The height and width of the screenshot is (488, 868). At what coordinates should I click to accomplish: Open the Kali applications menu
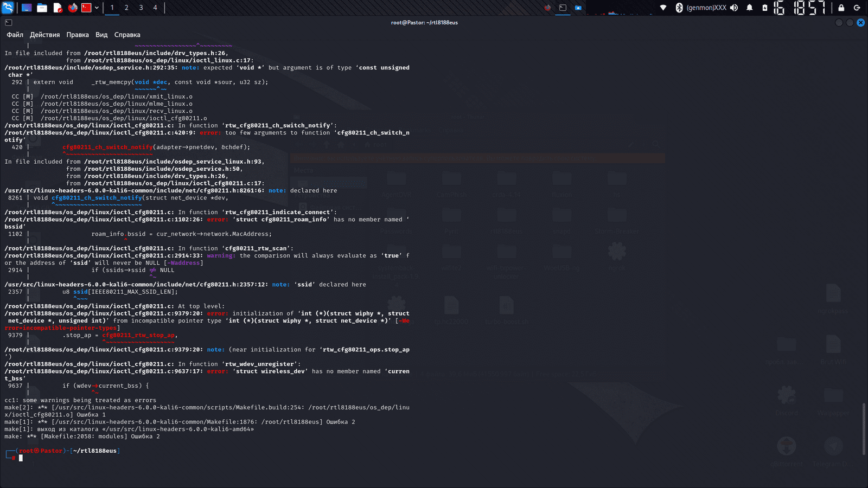[8, 8]
